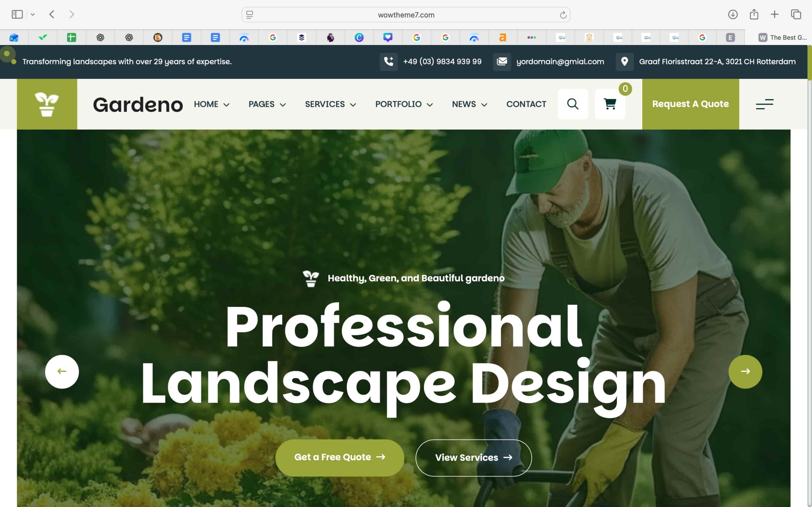Toggle the Safari sidebar button
The image size is (812, 507).
click(x=17, y=15)
